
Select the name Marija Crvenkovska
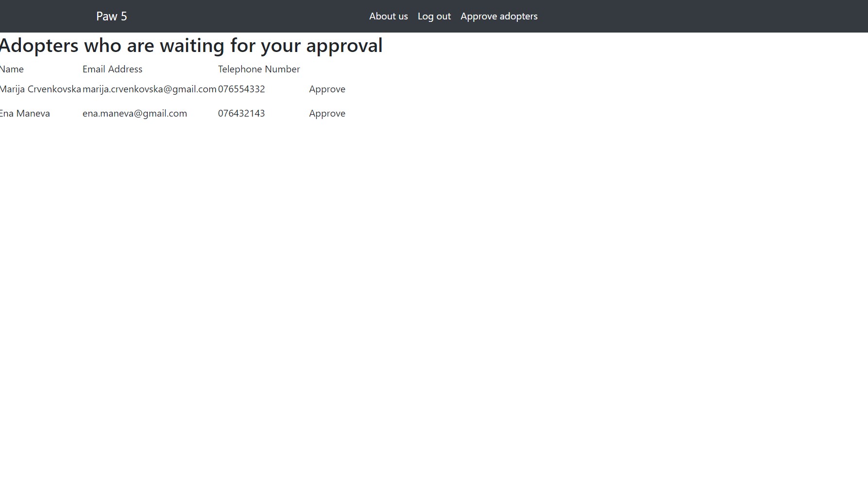point(40,89)
